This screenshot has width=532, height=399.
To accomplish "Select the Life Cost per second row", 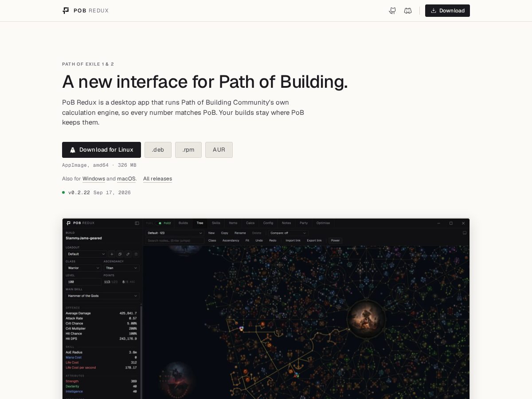I will click(101, 368).
